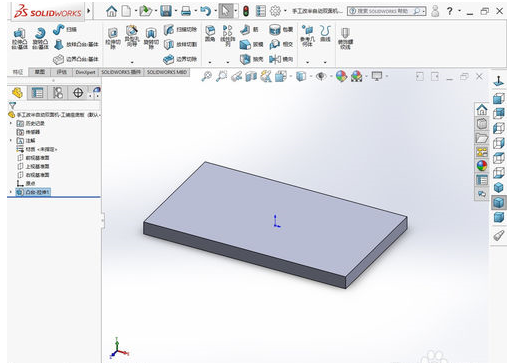524x363 pixels.
Task: Click the Zoom to Area icon
Action: tap(221, 77)
